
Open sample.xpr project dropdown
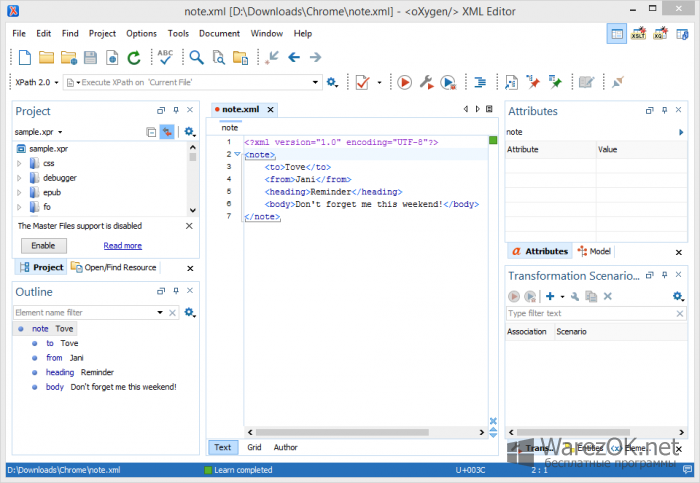point(60,132)
